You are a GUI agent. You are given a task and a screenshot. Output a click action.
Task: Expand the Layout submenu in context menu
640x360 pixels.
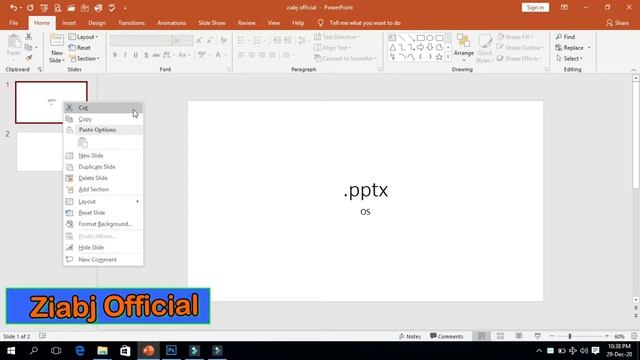pos(103,202)
